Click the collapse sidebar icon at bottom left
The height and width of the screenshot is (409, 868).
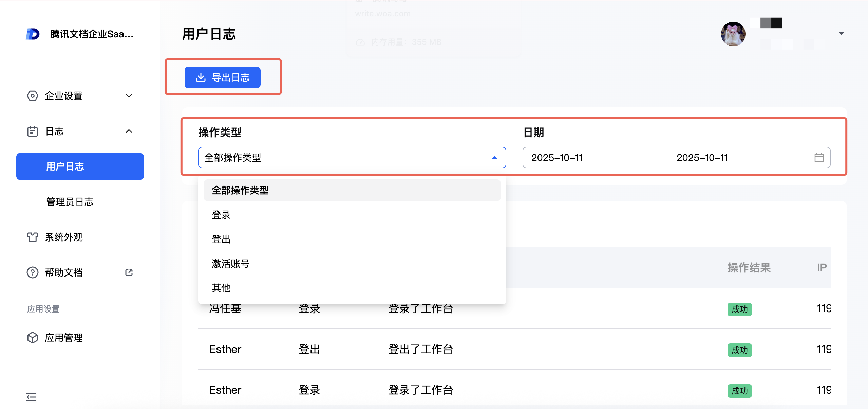coord(31,397)
